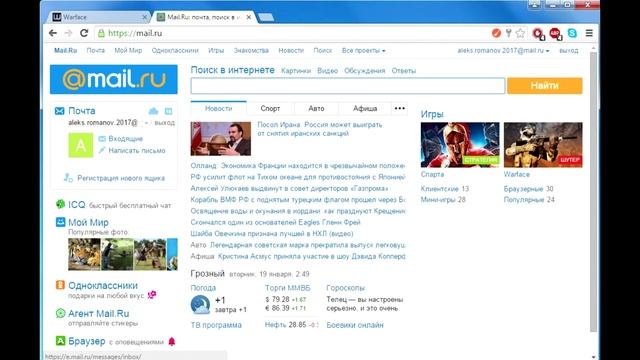Click выход in the top right header

point(569,51)
